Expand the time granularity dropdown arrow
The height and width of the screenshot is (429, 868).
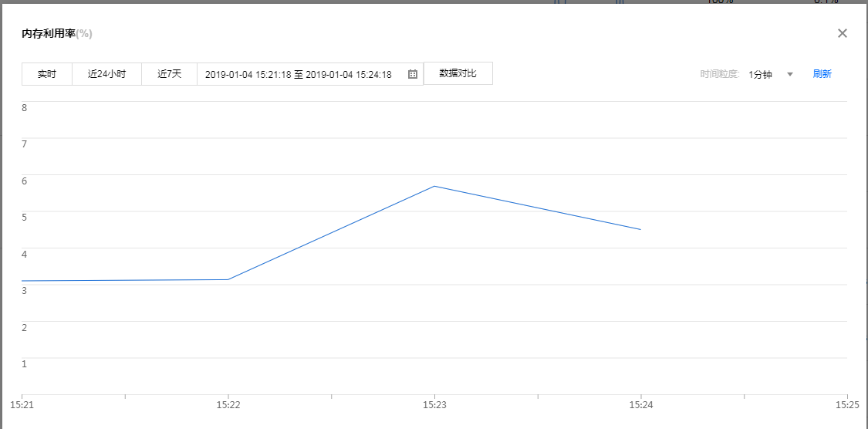point(789,75)
